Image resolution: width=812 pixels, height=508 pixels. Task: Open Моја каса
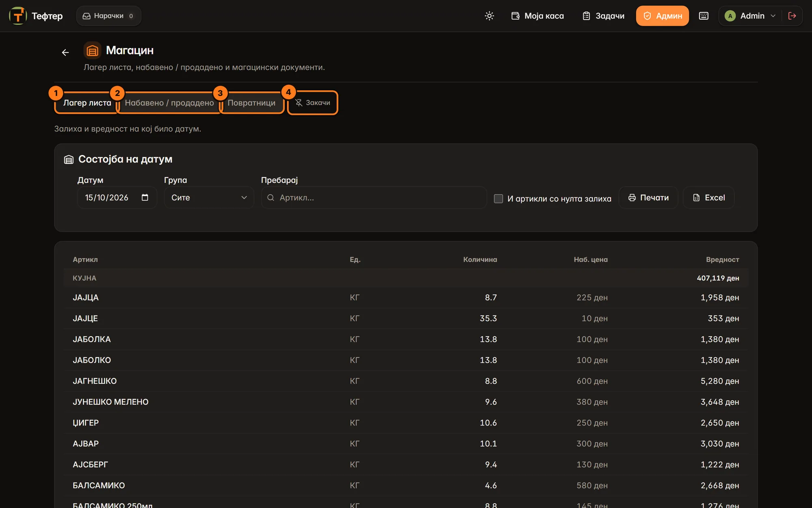point(538,16)
